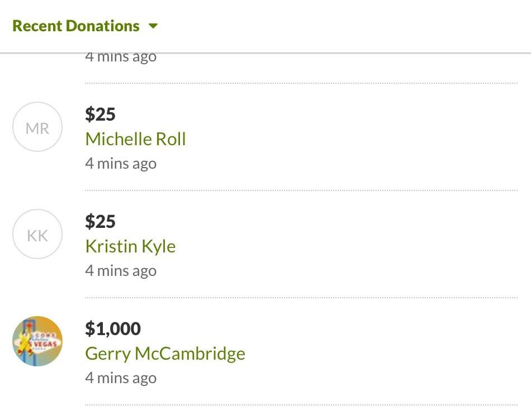Click the dotted divider below Gerry McCambridge's donation
531x420 pixels.
pyautogui.click(x=301, y=404)
